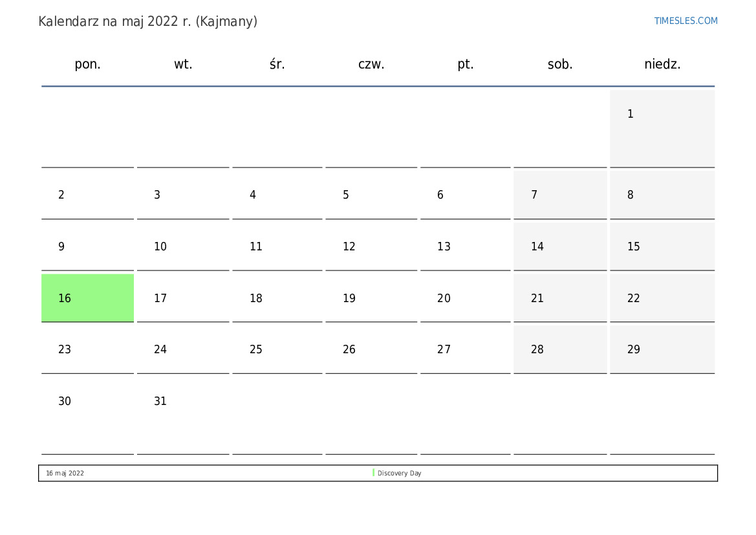Select day 9 in the calendar
The height and width of the screenshot is (535, 756).
(87, 246)
